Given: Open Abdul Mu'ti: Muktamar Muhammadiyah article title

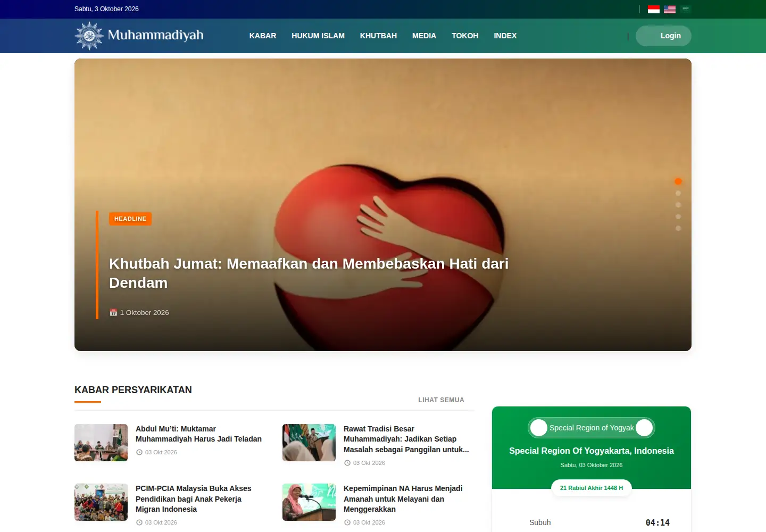Looking at the screenshot, I should pos(198,434).
